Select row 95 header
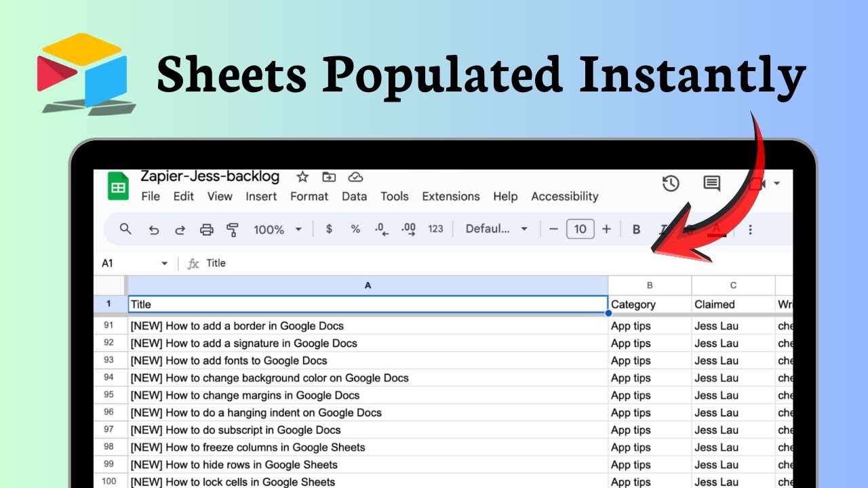Viewport: 868px width, 488px height. click(109, 395)
